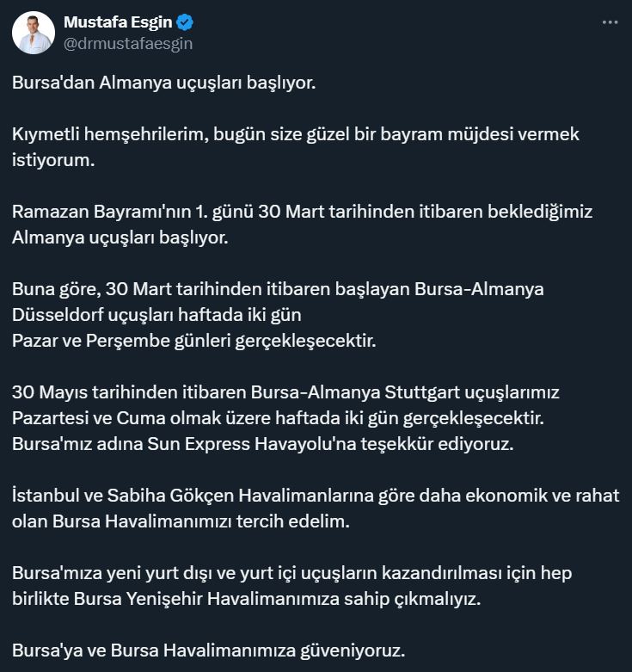Screen dimensions: 632x672
Task: Click the line "Düsseldorf uçuşları haftada iki gün"
Action: click(x=156, y=315)
